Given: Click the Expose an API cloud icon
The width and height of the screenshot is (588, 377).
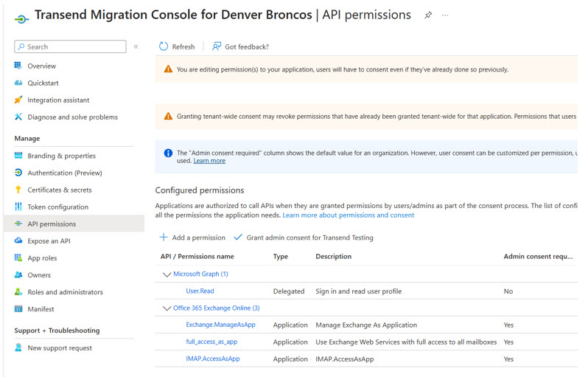Looking at the screenshot, I should (18, 241).
